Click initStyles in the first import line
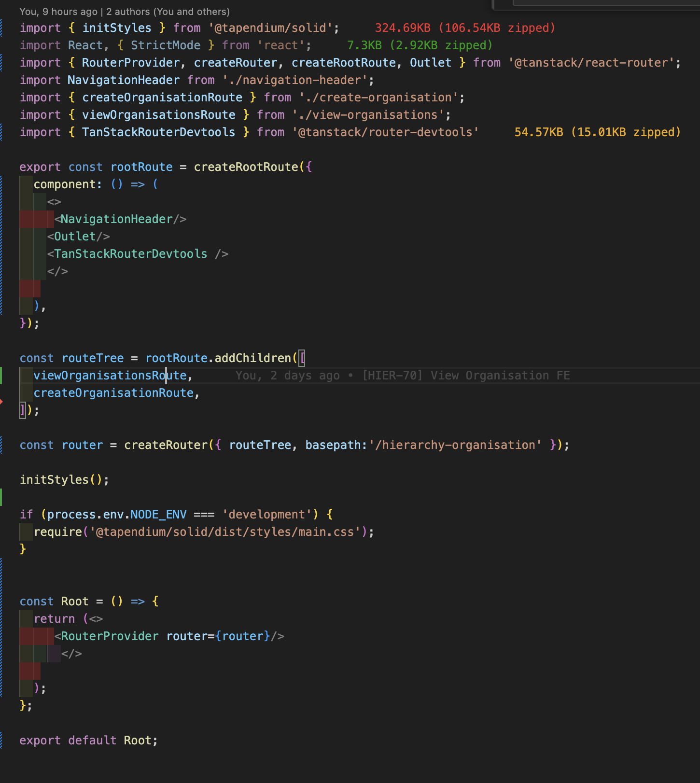Viewport: 700px width, 783px height. 117,28
